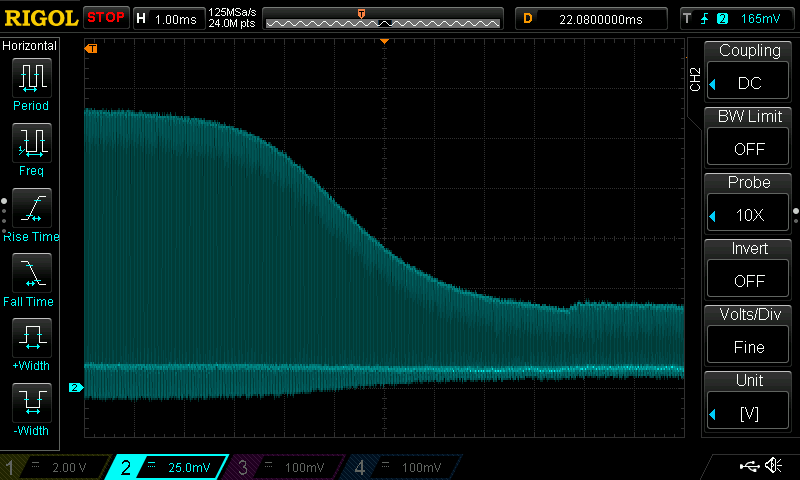
Task: Choose the Fall Time measurement icon
Action: [x=31, y=273]
